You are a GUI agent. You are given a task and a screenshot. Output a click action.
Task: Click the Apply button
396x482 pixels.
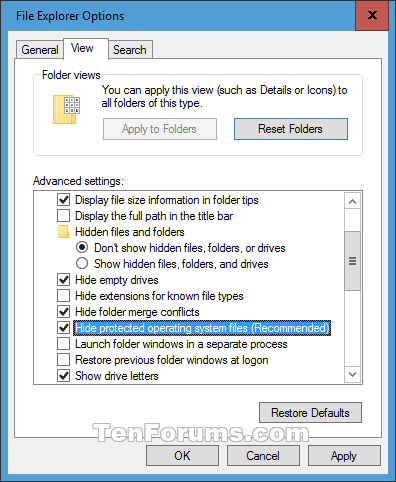click(x=344, y=455)
